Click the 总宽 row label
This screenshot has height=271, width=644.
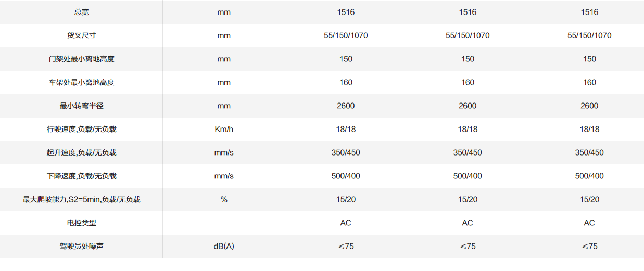tap(81, 12)
